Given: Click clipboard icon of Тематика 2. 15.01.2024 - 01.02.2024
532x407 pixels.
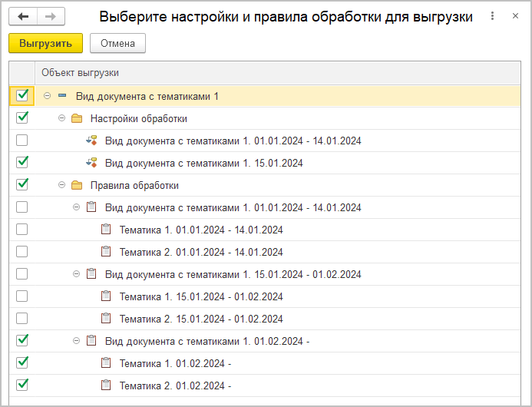Looking at the screenshot, I should (x=106, y=319).
